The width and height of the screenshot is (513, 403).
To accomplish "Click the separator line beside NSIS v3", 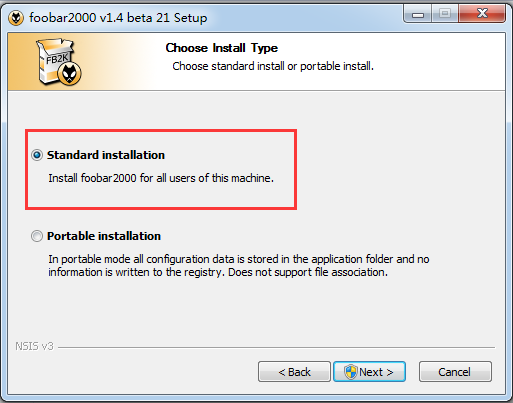I will [x=277, y=347].
